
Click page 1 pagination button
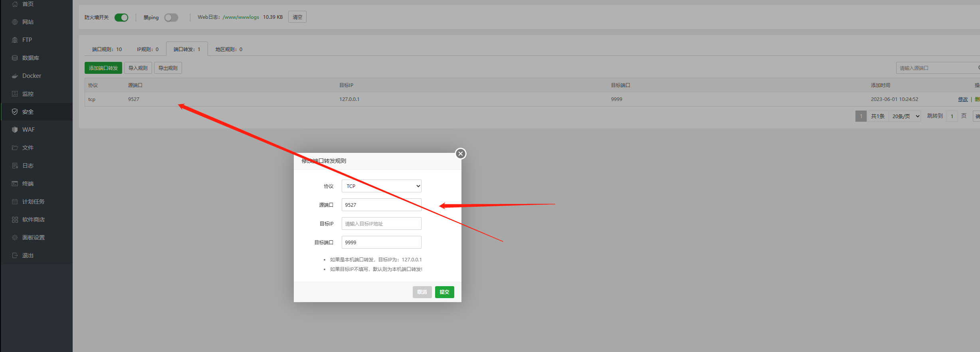pos(861,116)
